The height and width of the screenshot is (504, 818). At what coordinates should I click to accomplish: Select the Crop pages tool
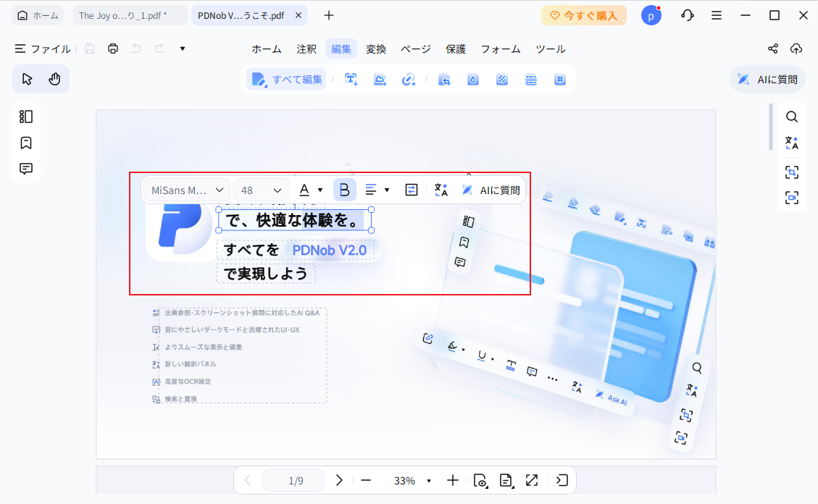coord(444,80)
